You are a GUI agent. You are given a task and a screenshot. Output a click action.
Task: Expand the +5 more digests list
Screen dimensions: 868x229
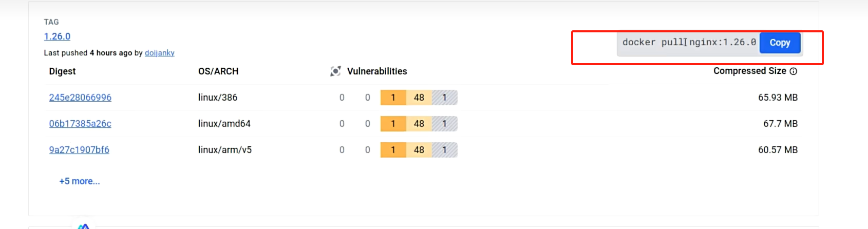tap(80, 181)
